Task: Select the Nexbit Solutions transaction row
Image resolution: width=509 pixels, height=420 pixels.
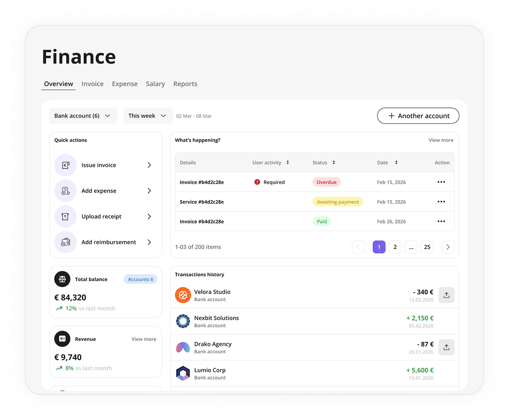Action: coord(310,321)
